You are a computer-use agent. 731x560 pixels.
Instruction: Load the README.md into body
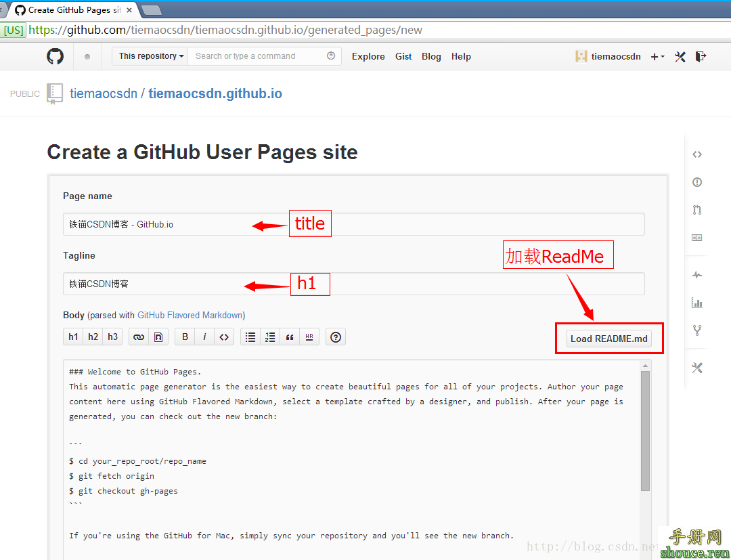[x=609, y=339]
